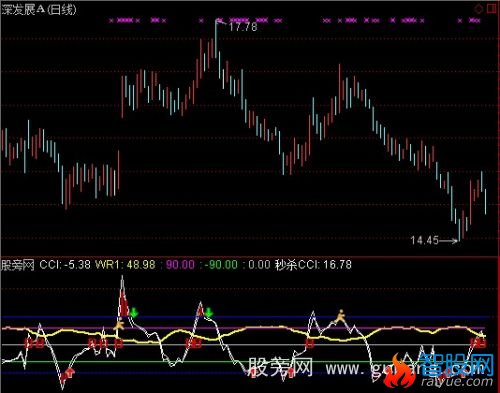Screen dimensions: 500x393
Task: Click the red square icon at top-right corner
Action: [492, 9]
